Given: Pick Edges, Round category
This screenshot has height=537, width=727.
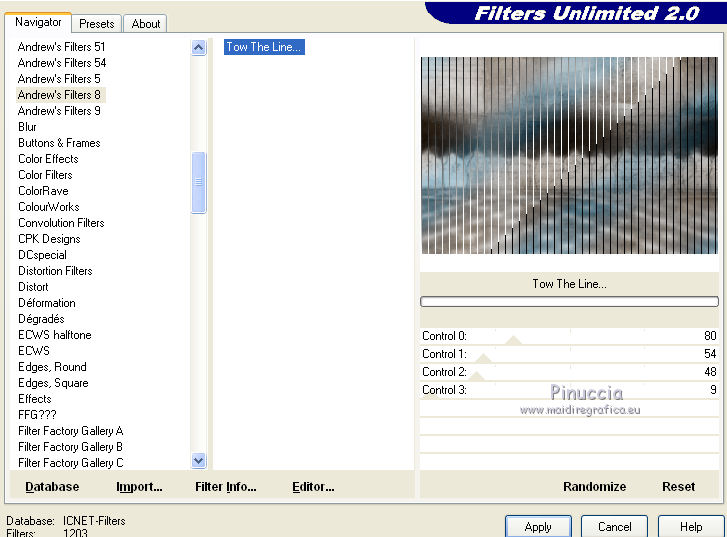Looking at the screenshot, I should pyautogui.click(x=52, y=367).
